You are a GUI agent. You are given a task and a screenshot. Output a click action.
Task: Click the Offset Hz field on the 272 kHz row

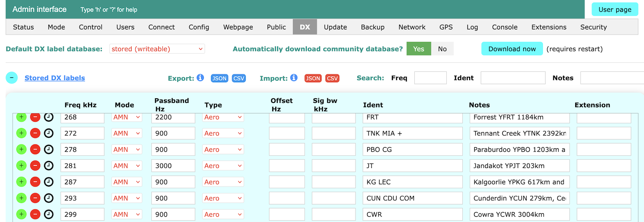pos(287,133)
